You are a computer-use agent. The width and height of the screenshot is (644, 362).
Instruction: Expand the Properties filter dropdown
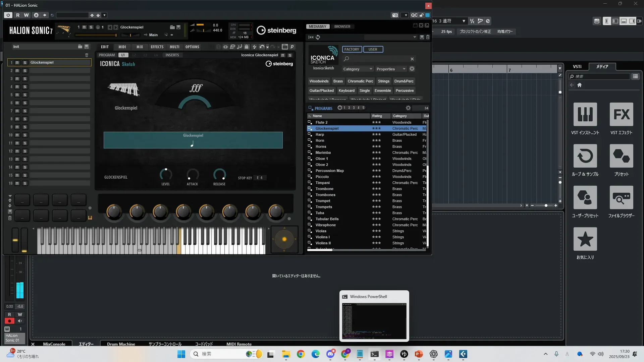[x=391, y=69]
